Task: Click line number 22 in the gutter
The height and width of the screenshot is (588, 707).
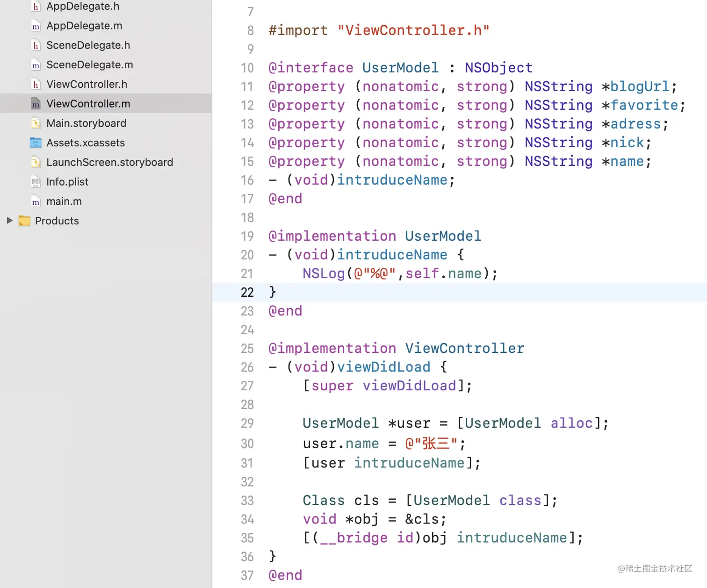Action: click(247, 293)
